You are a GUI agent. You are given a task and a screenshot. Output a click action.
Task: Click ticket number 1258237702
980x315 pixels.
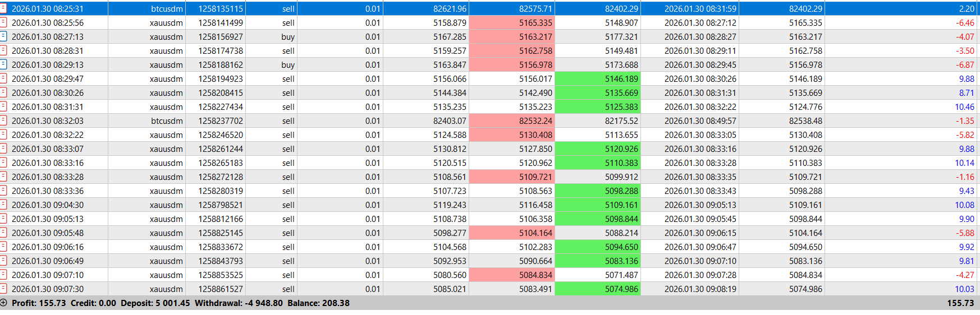pos(221,121)
